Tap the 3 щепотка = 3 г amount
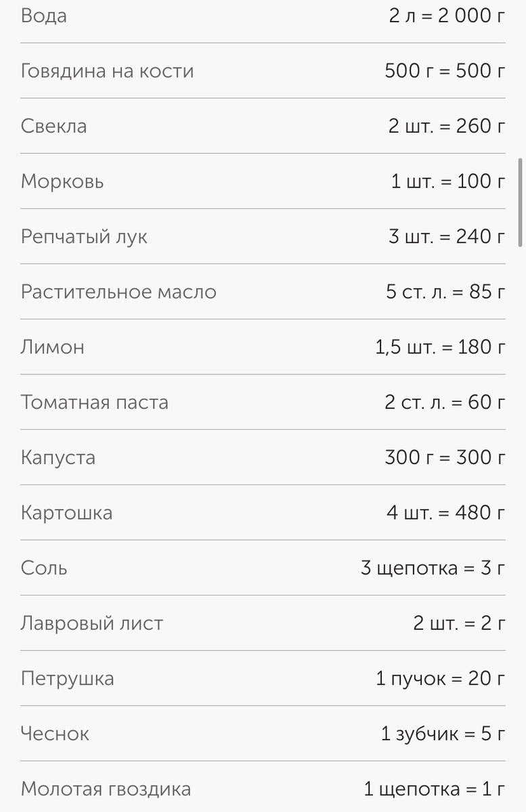526x812 pixels. coord(433,568)
